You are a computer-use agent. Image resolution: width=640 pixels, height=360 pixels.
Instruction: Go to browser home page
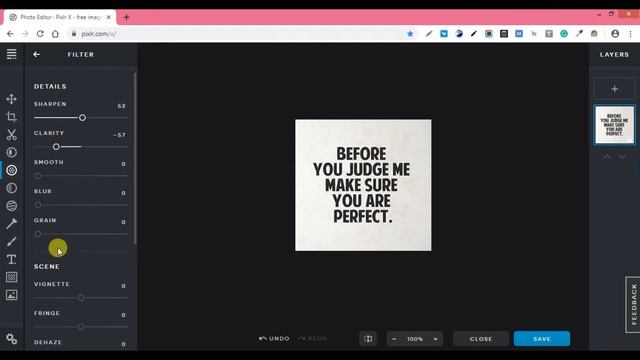55,34
